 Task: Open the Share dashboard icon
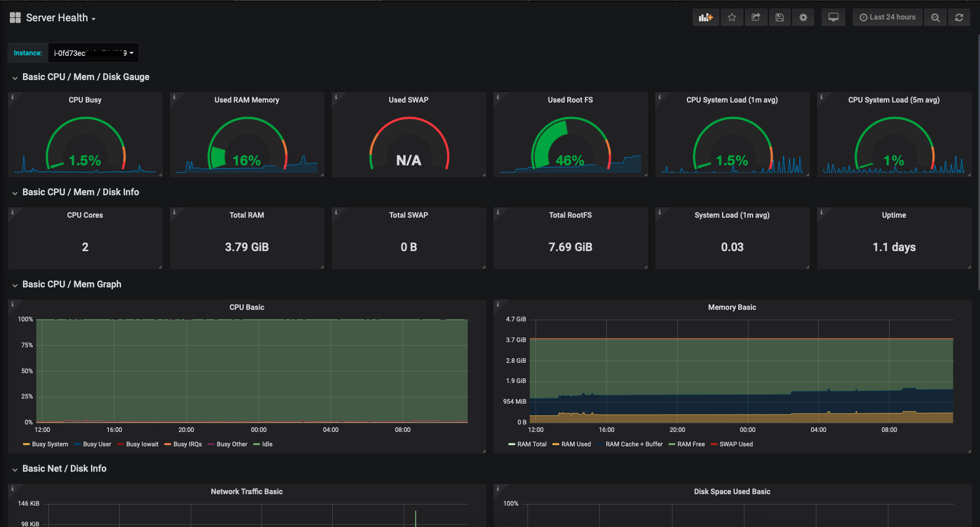[x=756, y=17]
